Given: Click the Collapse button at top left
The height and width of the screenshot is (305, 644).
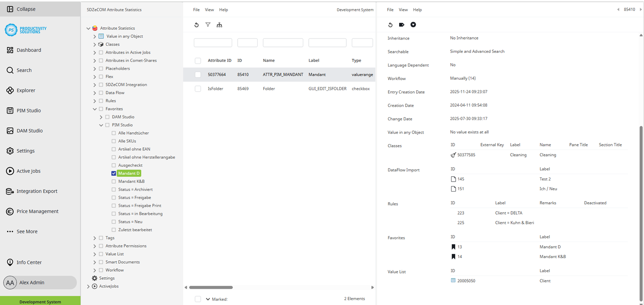Looking at the screenshot, I should pyautogui.click(x=21, y=9).
